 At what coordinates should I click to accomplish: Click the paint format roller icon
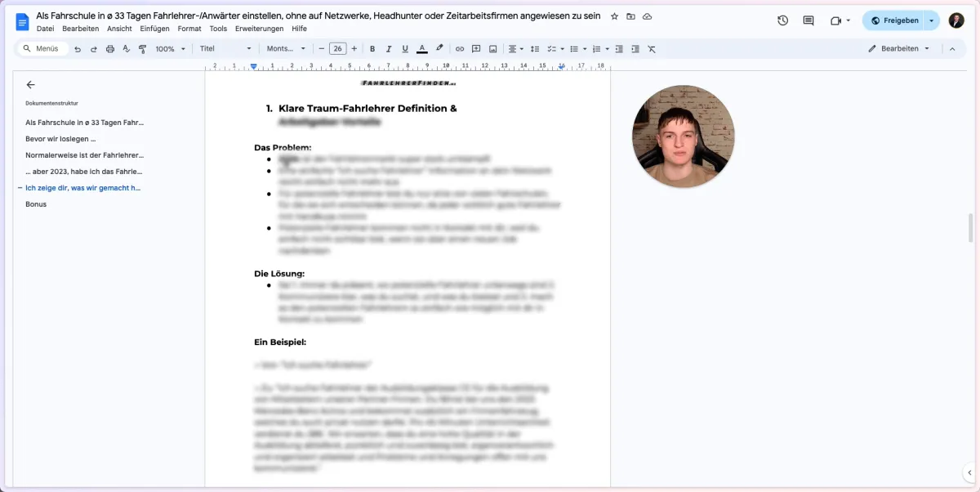point(143,49)
